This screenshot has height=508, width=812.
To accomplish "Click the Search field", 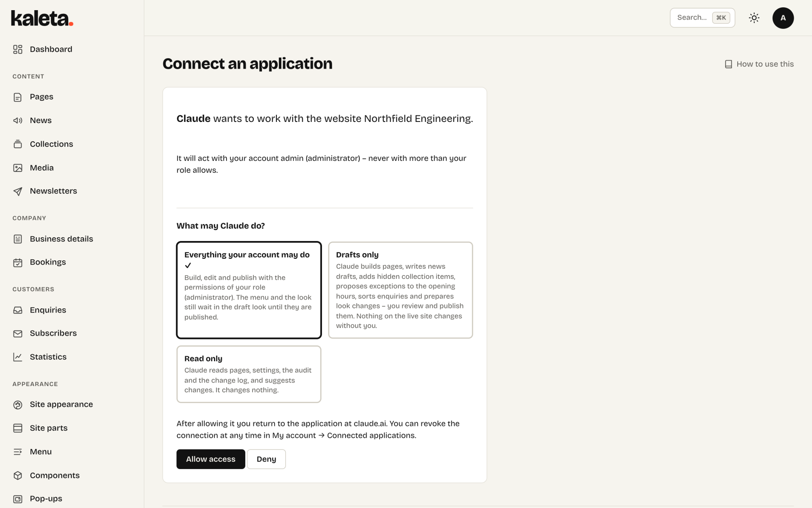I will point(702,18).
